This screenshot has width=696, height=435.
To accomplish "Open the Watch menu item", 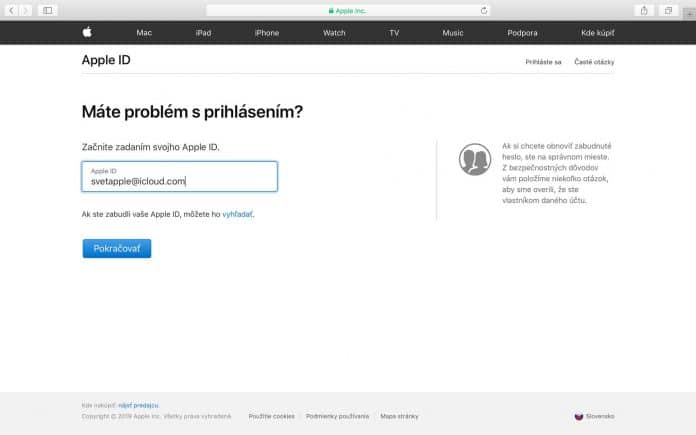I will pos(334,33).
